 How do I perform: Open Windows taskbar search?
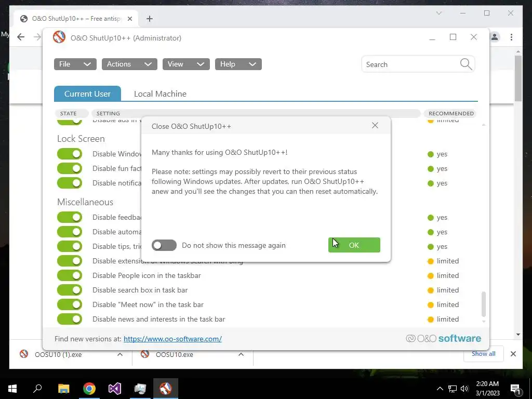tap(37, 389)
